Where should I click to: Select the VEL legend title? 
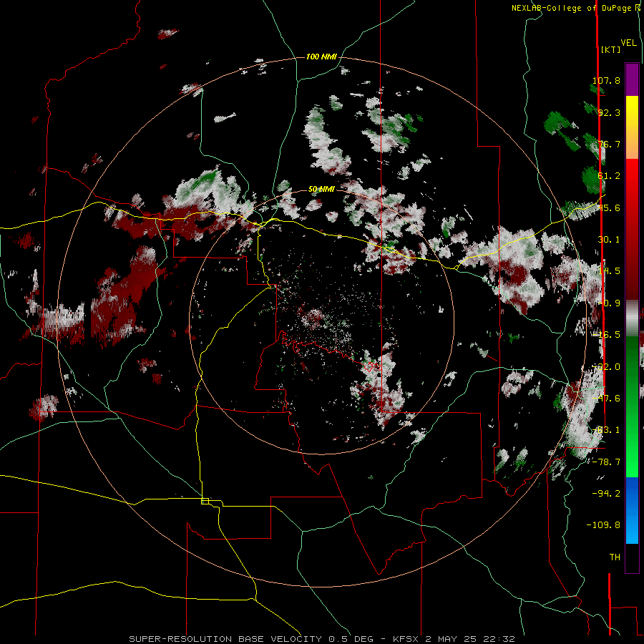tap(628, 43)
